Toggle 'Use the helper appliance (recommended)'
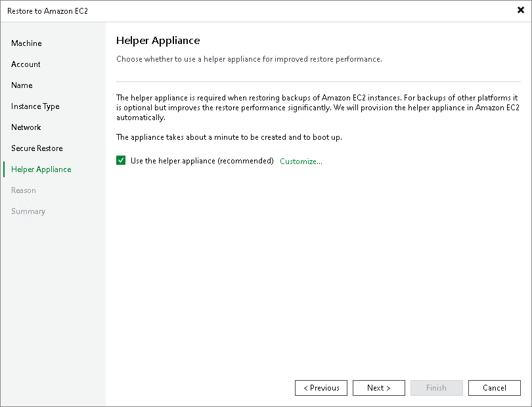 (121, 160)
